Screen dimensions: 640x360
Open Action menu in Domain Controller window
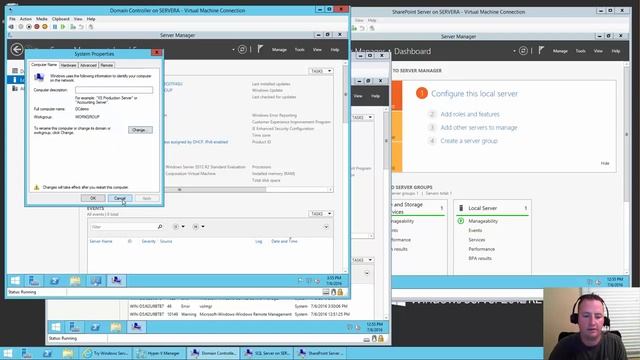coord(26,19)
